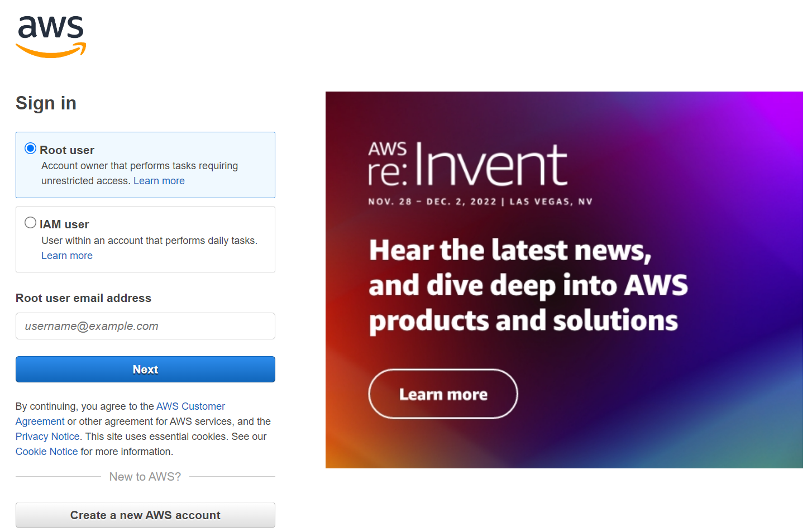The image size is (812, 532).
Task: Focus the Root user email address field
Action: coord(145,326)
